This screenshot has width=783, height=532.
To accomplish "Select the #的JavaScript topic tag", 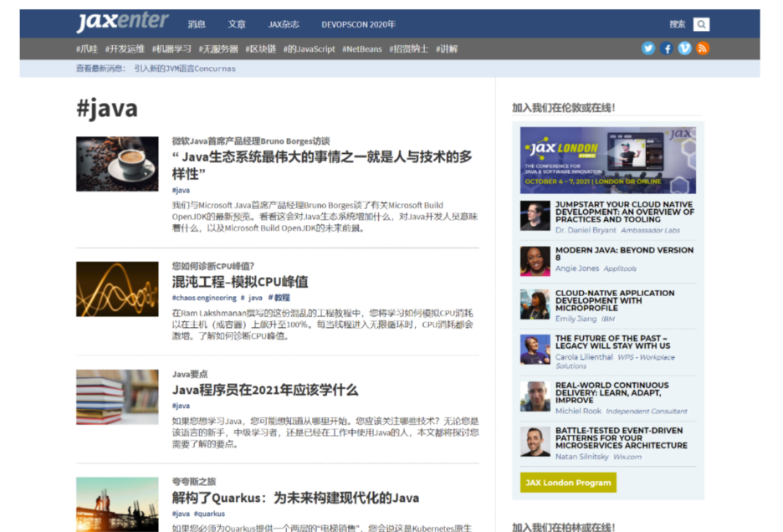I will click(310, 49).
